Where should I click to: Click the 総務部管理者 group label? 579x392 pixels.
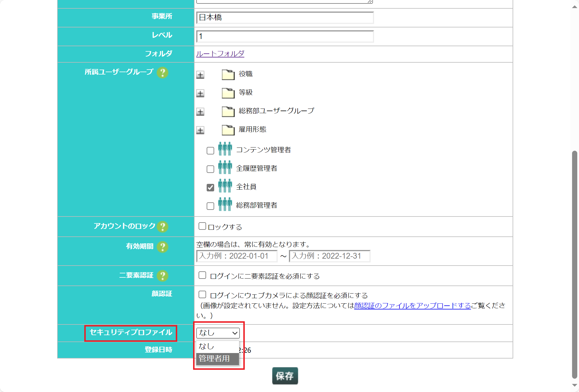[x=257, y=205]
